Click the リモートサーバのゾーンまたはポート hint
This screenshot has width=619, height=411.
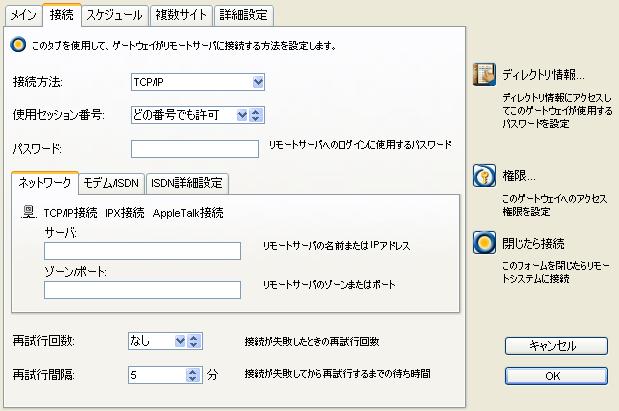[329, 285]
